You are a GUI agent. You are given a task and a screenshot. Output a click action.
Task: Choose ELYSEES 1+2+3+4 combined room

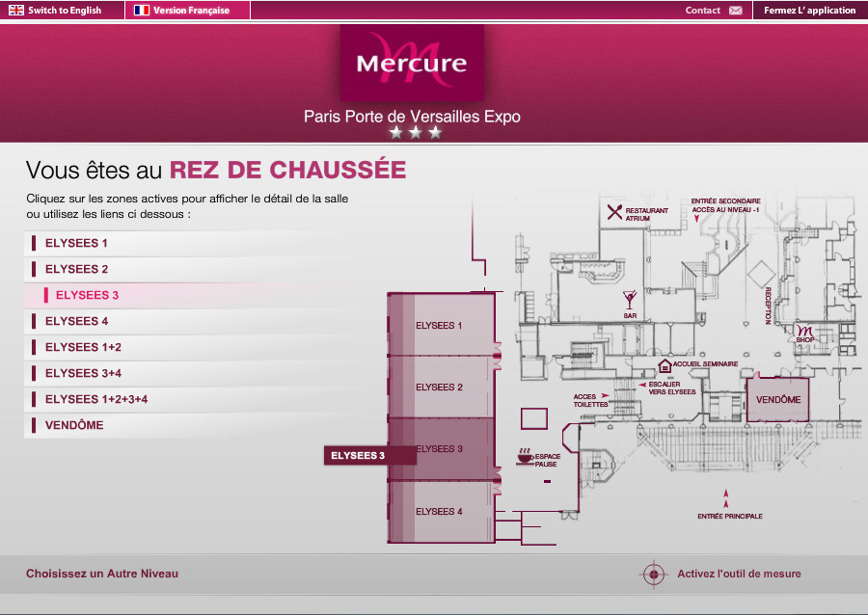click(x=188, y=399)
